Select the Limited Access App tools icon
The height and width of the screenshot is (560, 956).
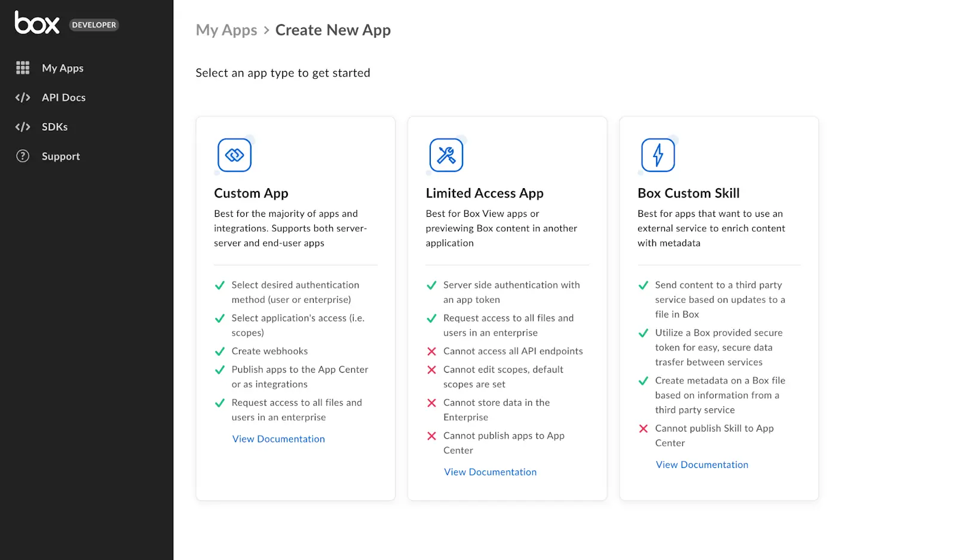446,155
